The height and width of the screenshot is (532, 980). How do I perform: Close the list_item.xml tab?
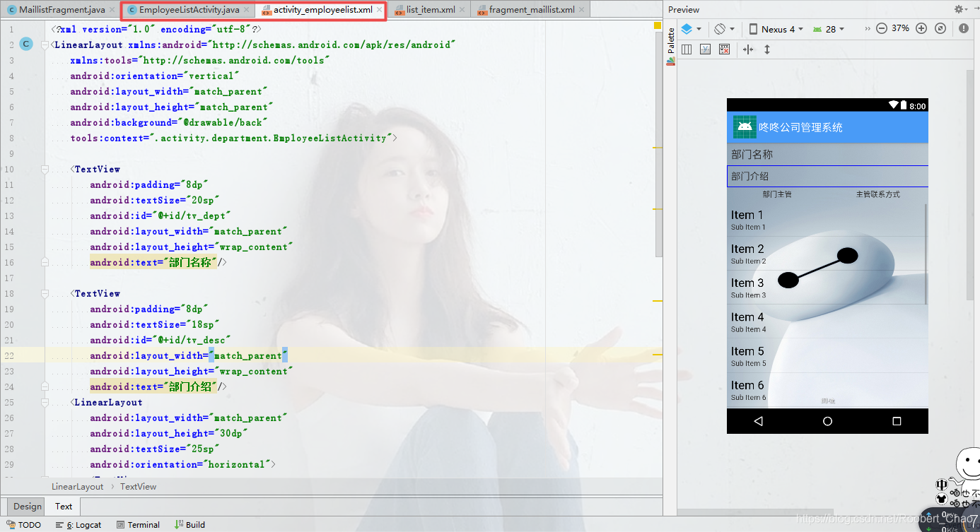(462, 10)
